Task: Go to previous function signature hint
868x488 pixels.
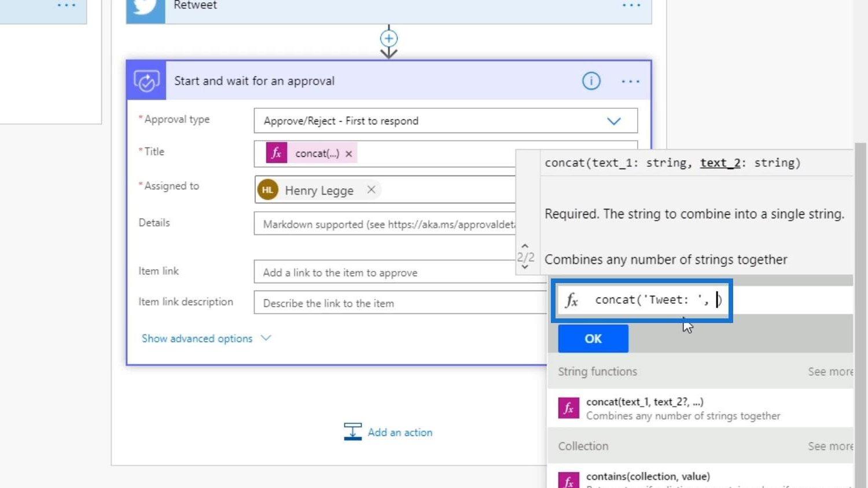Action: 525,246
